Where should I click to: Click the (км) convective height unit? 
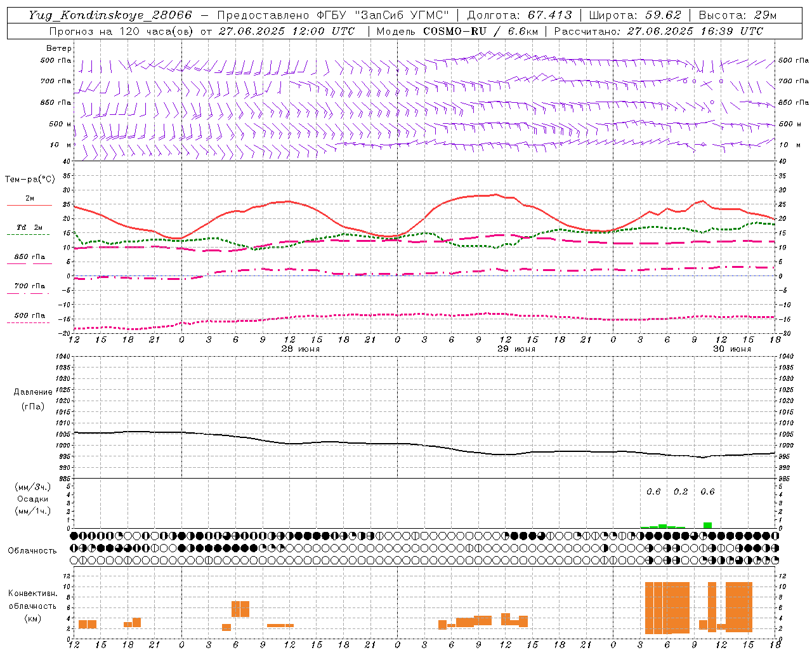point(33,618)
